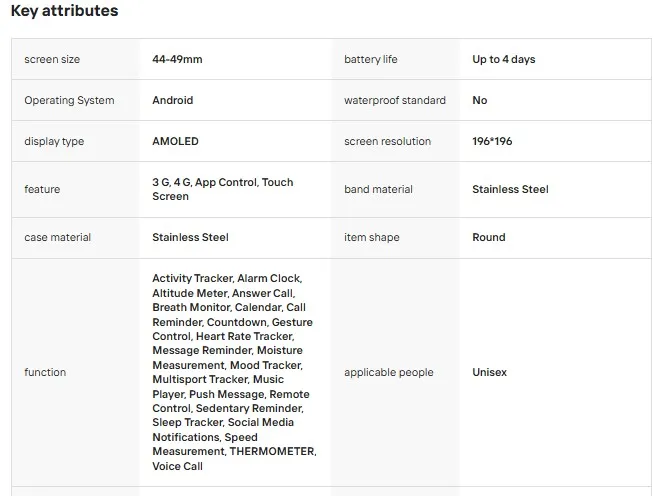Select the "44-49mm" screen size value

(x=177, y=60)
